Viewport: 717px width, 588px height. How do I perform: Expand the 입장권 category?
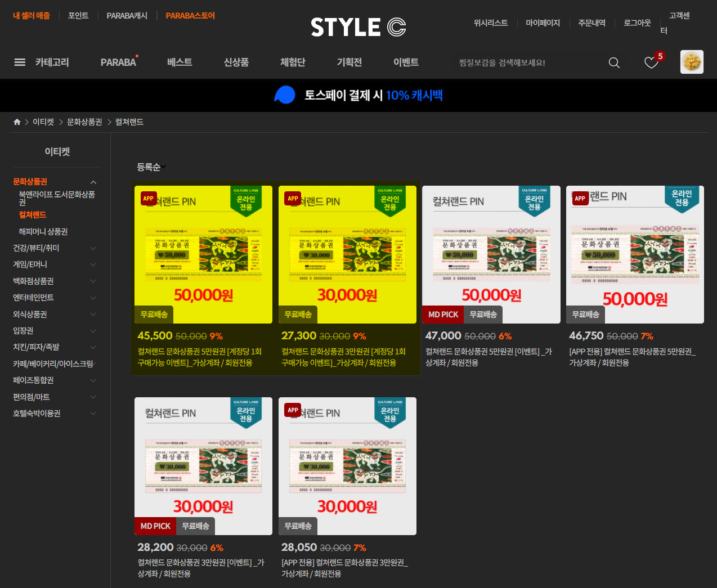(x=93, y=331)
